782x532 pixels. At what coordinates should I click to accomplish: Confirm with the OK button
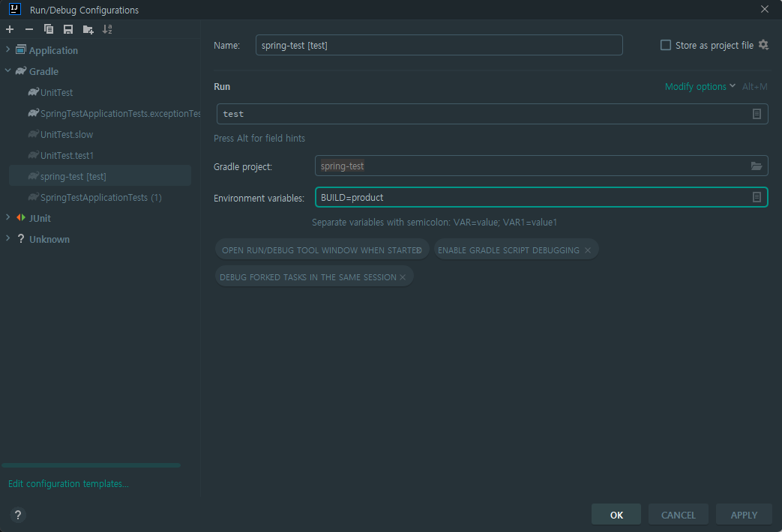coord(616,515)
